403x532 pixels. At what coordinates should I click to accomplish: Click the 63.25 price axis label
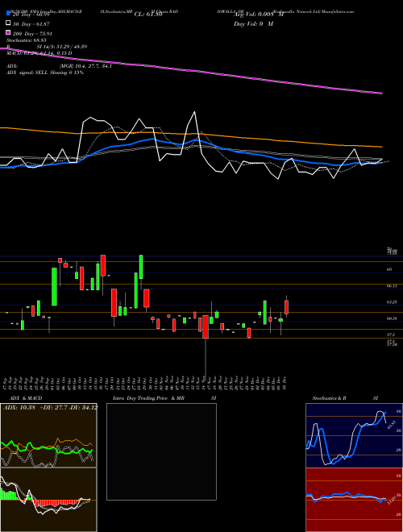[392, 301]
